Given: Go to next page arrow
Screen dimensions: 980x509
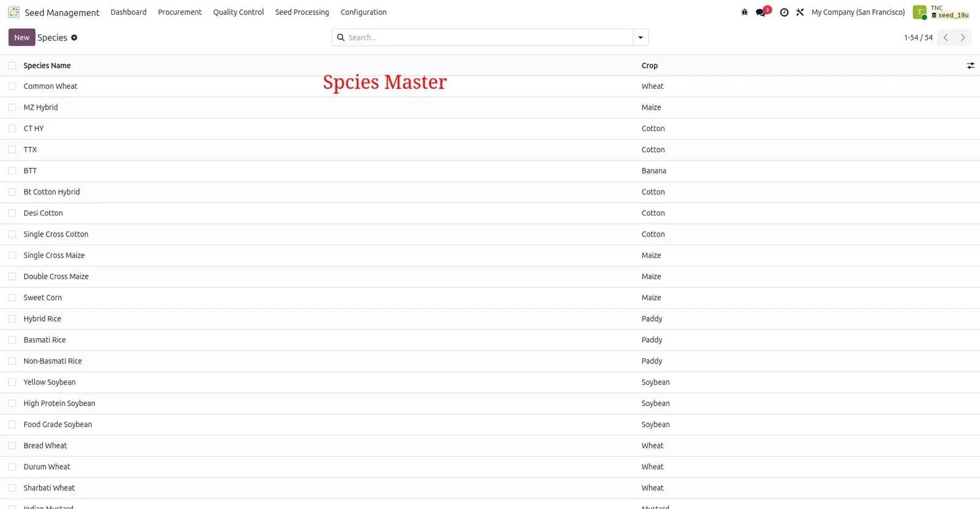Looking at the screenshot, I should pyautogui.click(x=963, y=37).
